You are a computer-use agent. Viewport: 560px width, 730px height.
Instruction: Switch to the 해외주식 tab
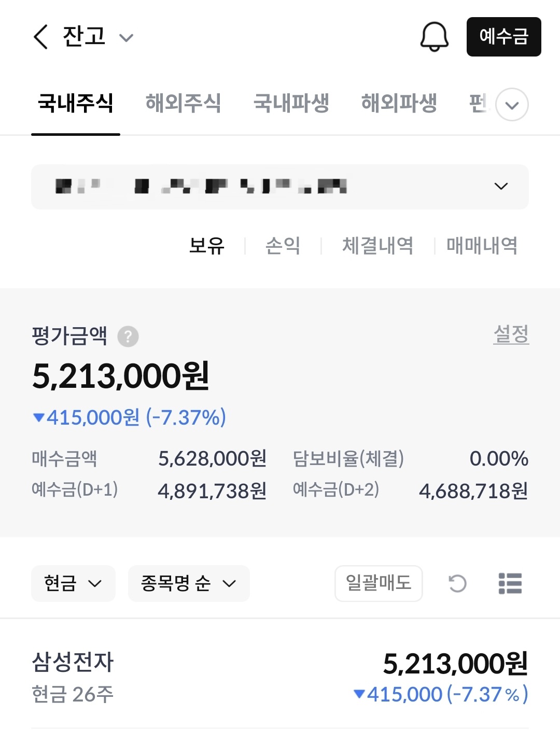point(183,103)
